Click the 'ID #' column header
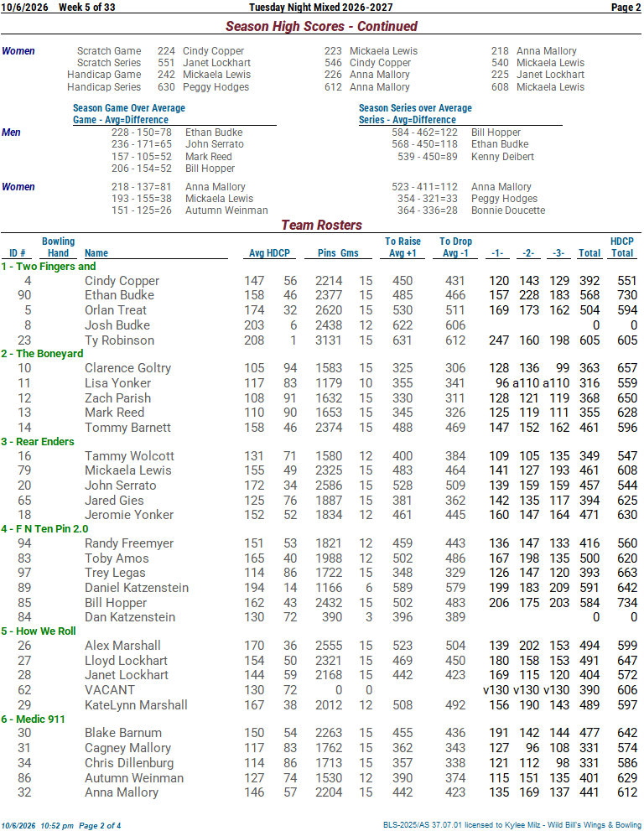This screenshot has width=644, height=831. click(18, 253)
